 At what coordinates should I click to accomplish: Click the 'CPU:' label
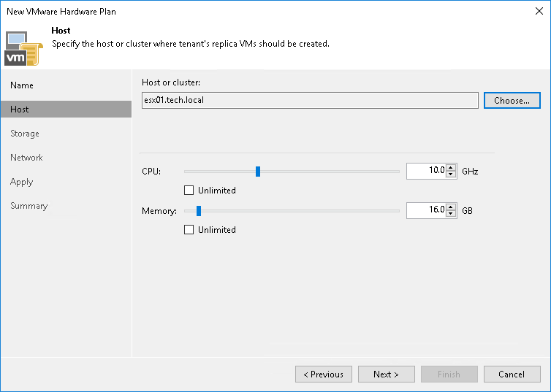pos(151,172)
